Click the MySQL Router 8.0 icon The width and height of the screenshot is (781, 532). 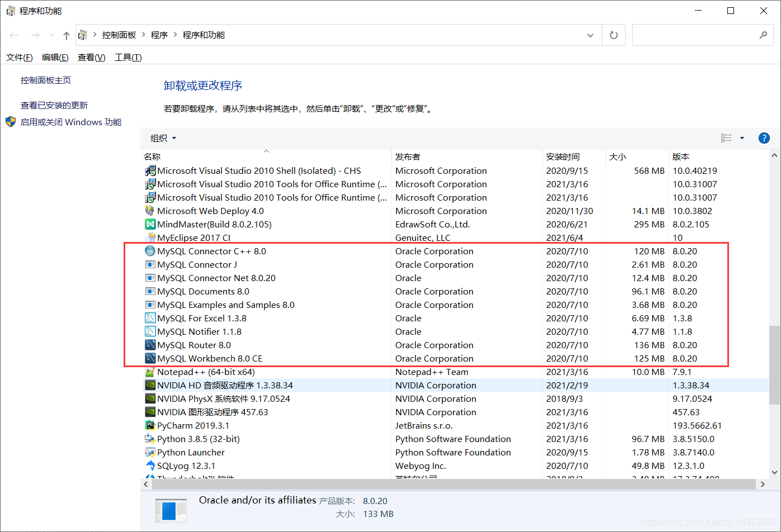point(150,345)
